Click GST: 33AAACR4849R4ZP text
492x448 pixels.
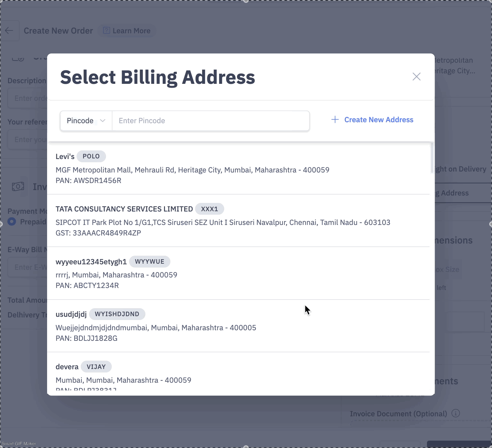point(98,233)
